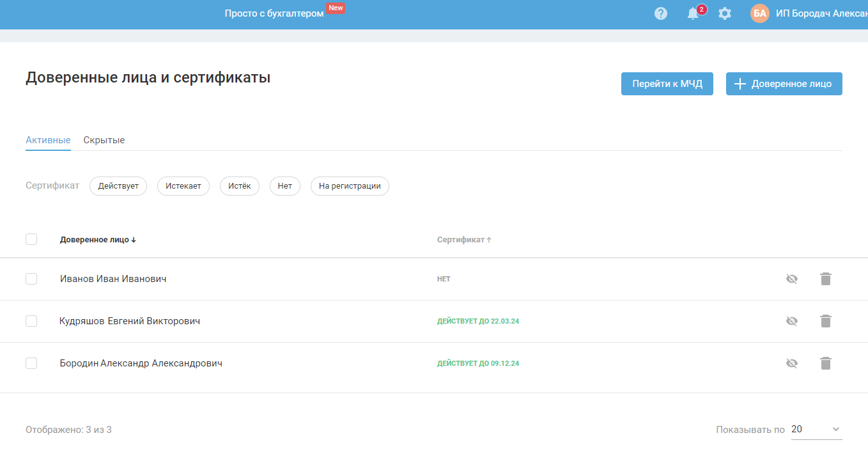Apply the Истекает certificate filter chip

click(x=183, y=186)
